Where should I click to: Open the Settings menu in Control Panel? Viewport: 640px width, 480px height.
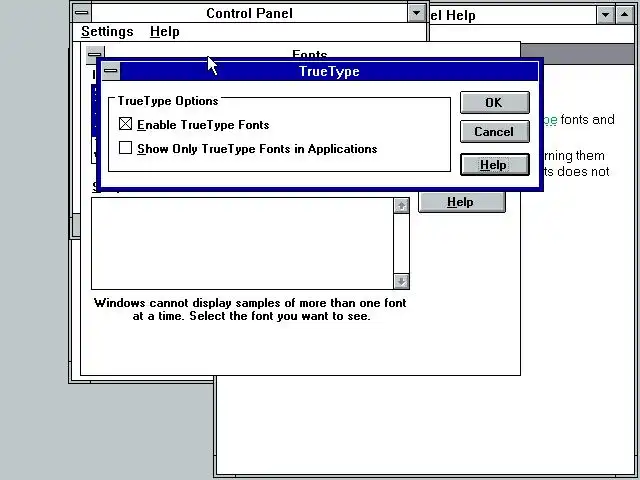(107, 31)
